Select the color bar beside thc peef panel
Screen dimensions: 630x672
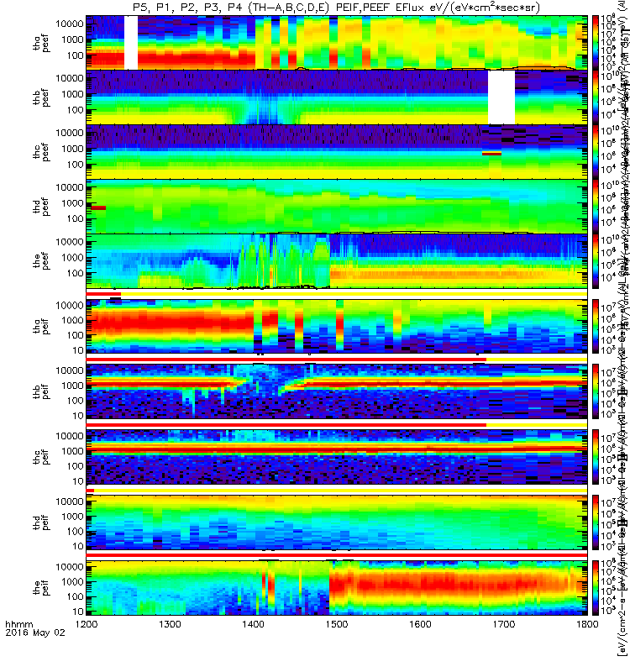[596, 152]
